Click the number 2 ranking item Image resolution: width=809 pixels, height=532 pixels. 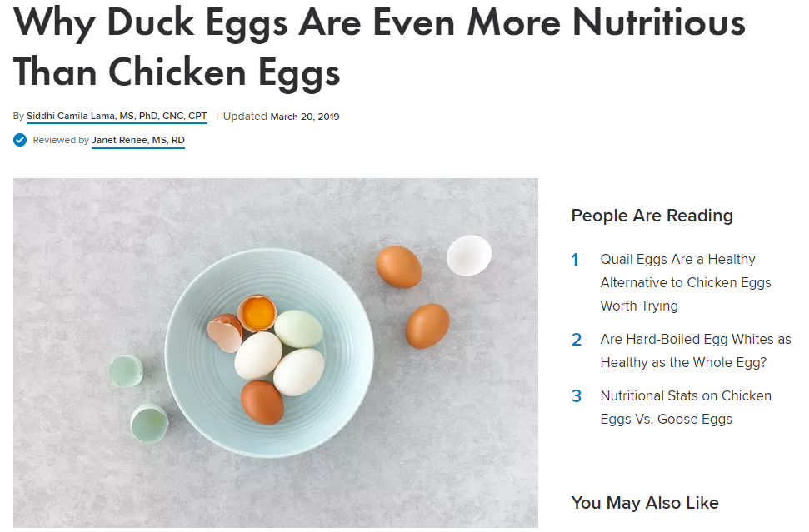(x=577, y=339)
